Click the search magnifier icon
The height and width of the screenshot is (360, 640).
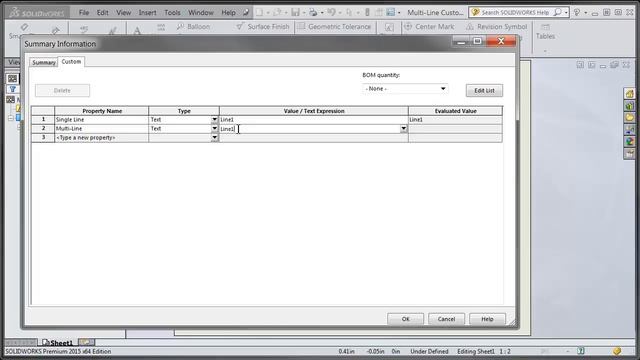pos(558,13)
